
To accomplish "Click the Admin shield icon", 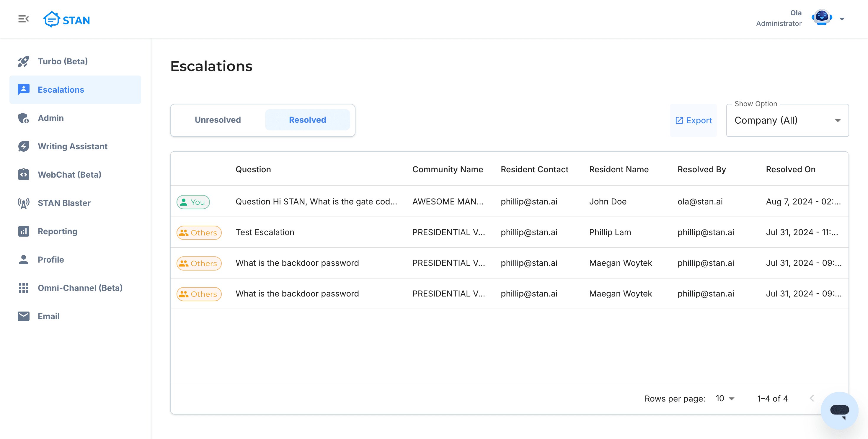I will (x=23, y=118).
